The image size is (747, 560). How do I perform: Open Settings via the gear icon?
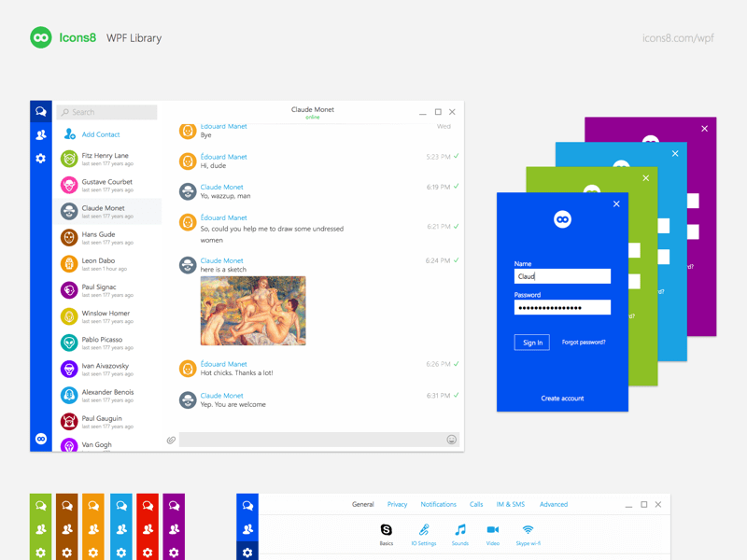point(40,159)
